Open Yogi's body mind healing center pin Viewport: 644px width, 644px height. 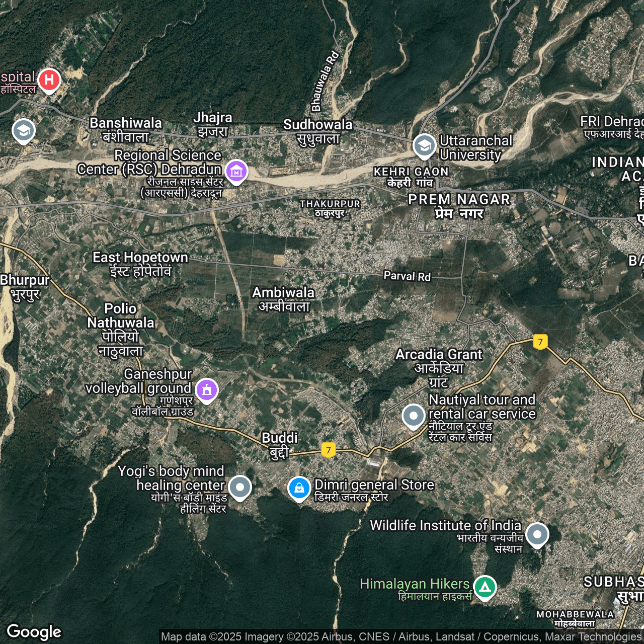point(240,487)
